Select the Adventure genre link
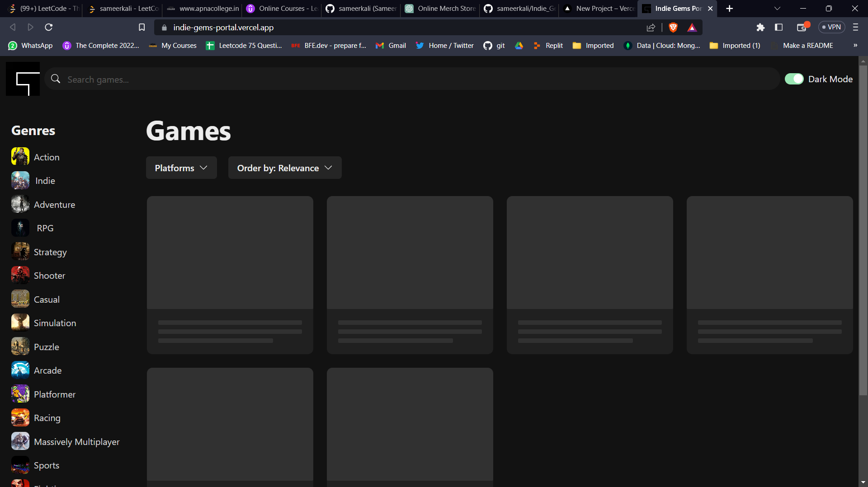This screenshot has width=868, height=487. tap(54, 204)
